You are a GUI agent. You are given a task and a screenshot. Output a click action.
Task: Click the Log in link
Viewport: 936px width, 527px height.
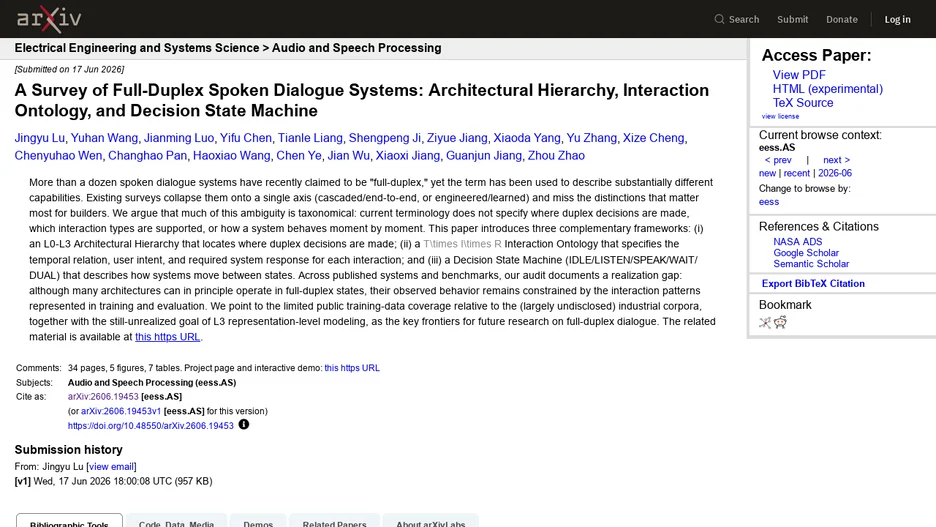point(897,19)
